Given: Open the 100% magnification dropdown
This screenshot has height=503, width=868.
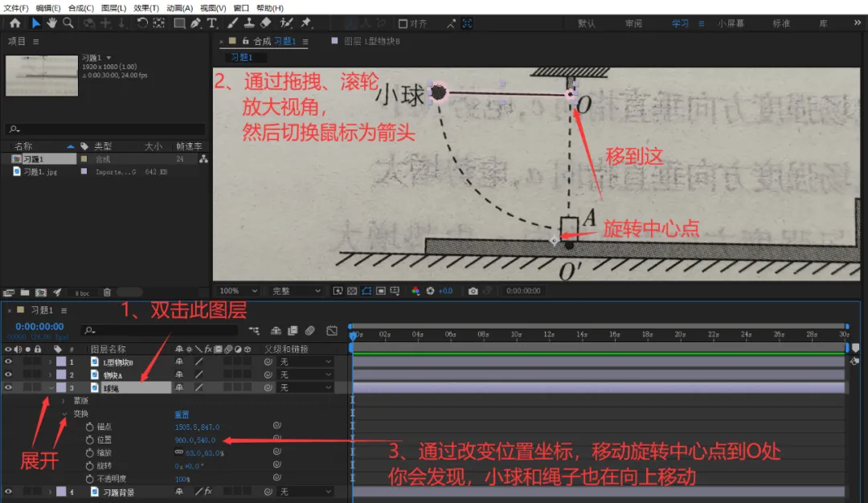Looking at the screenshot, I should 239,291.
